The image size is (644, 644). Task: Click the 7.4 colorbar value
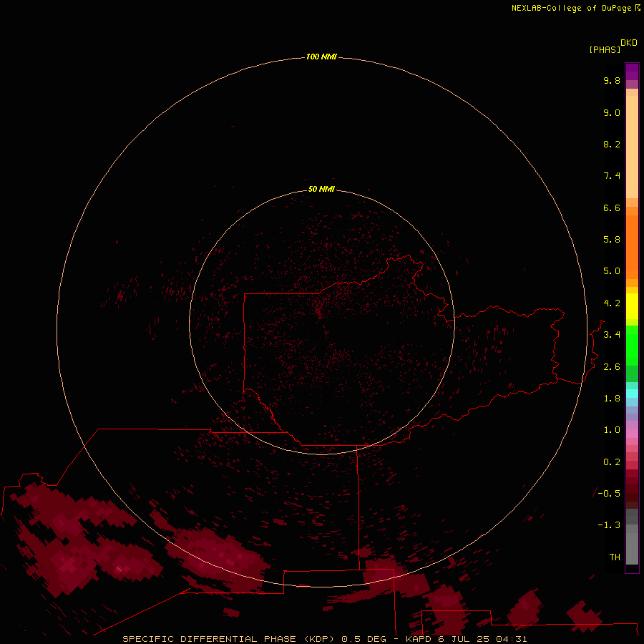click(612, 176)
